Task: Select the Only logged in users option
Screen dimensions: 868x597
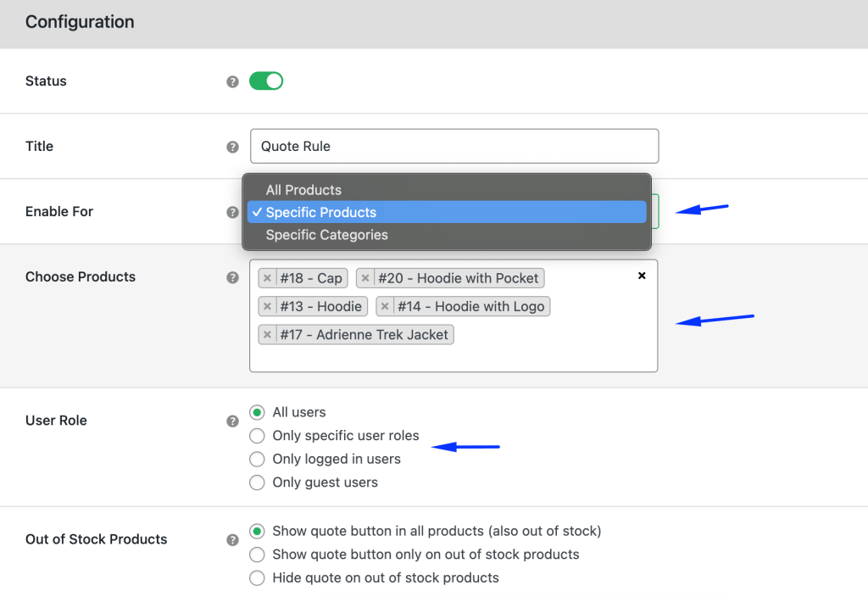Action: coord(257,459)
